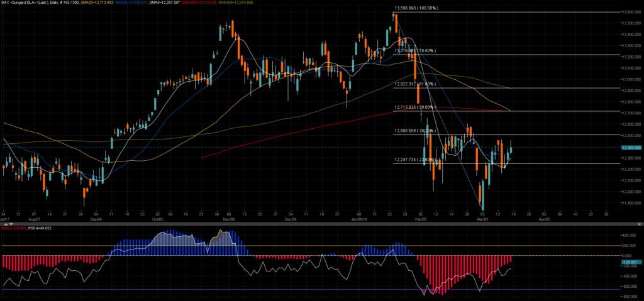Click the 11,900.000 price axis label
644x301 pixels.
click(x=631, y=203)
